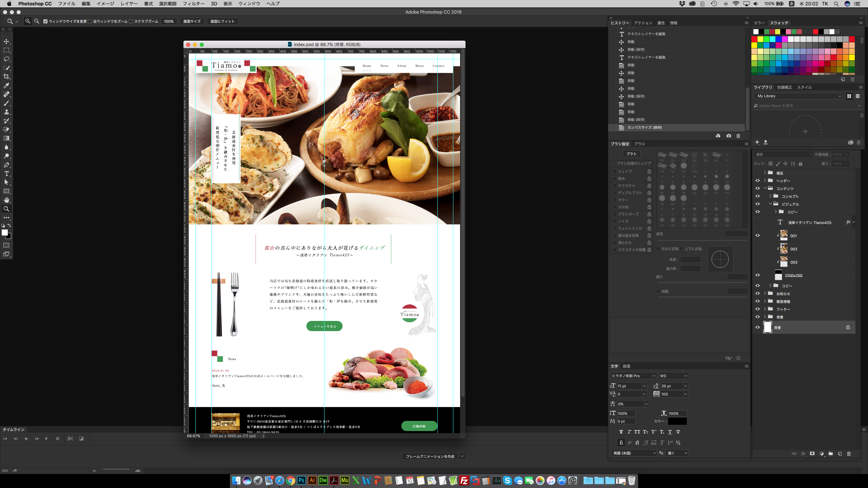868x488 pixels.
Task: Select the Horizontal Type tool
Action: click(6, 174)
